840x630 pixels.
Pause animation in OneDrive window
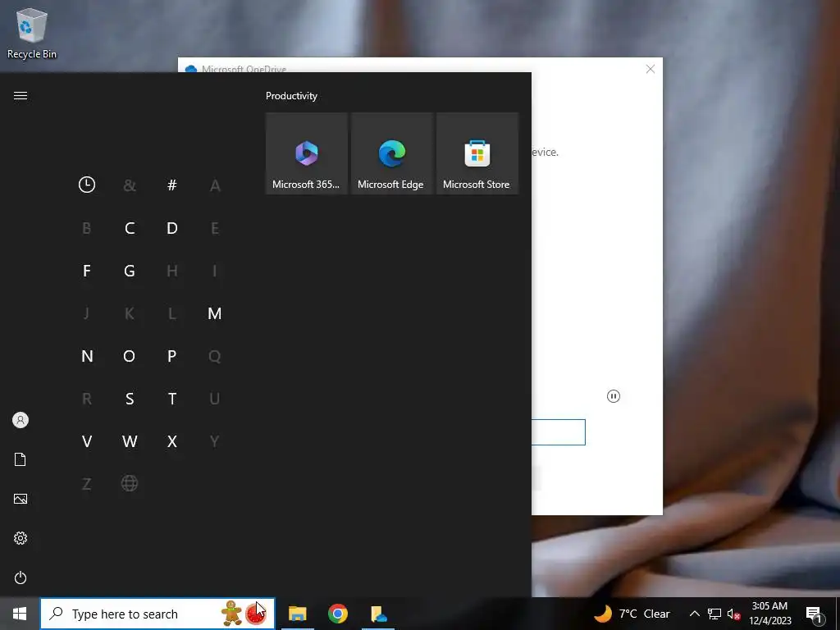(614, 396)
